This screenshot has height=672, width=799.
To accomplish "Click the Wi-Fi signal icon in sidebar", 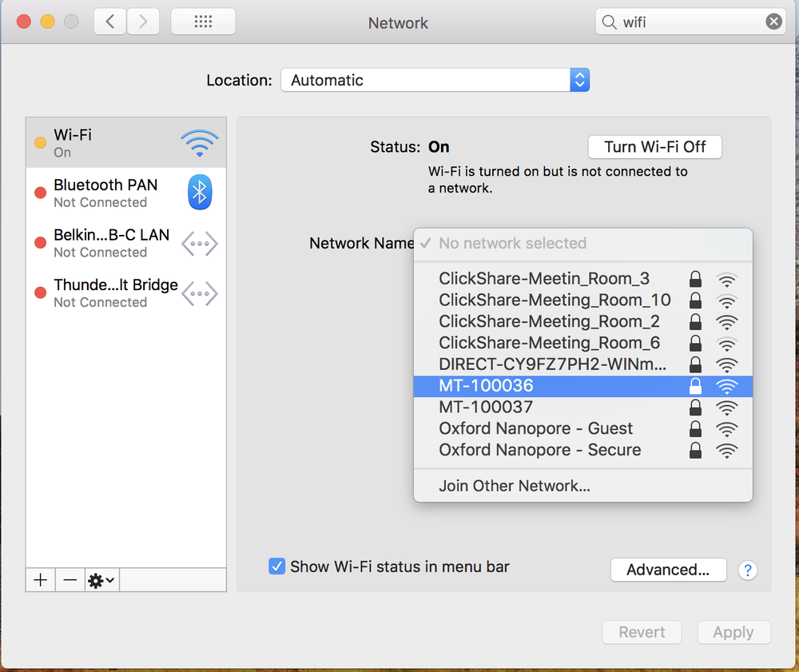I will 200,143.
